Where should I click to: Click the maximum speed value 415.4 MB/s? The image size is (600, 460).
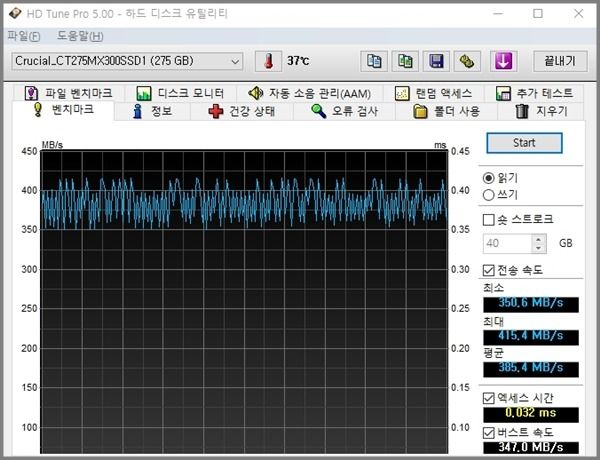[x=531, y=336]
